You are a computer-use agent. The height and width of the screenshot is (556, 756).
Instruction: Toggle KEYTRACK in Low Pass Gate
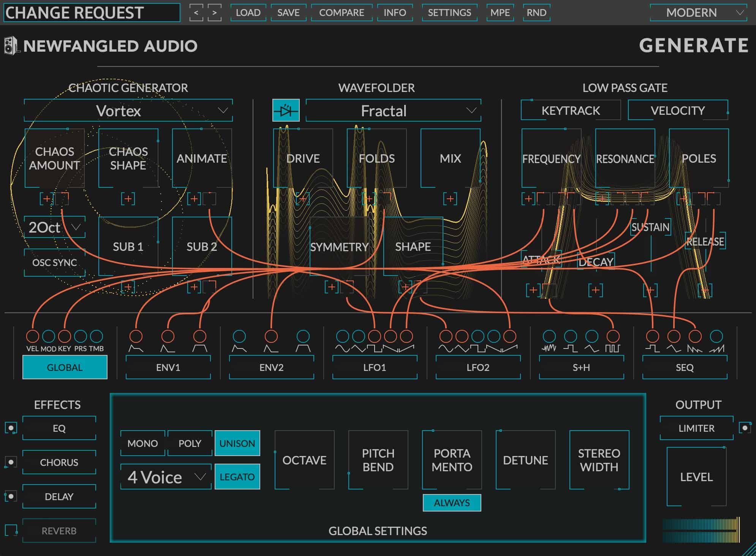click(x=571, y=111)
